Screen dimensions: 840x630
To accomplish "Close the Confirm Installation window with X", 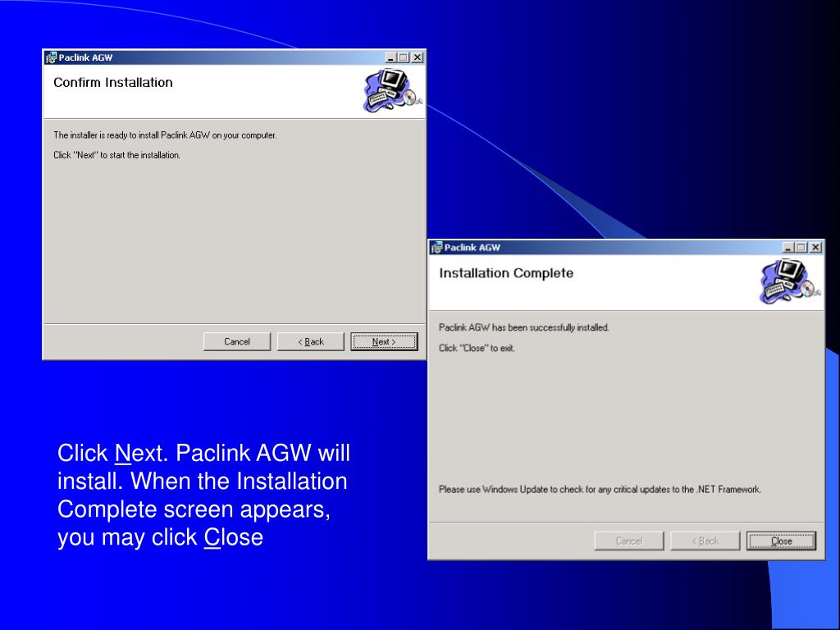I will [417, 57].
